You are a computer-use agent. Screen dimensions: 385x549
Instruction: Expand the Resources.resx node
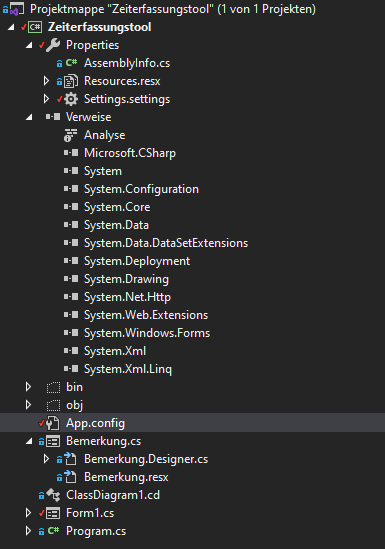point(46,81)
